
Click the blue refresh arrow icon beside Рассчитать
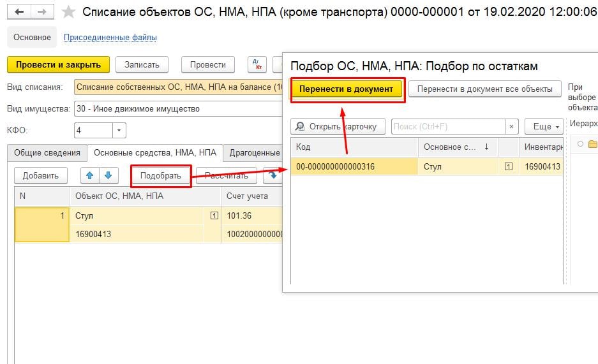tap(273, 175)
